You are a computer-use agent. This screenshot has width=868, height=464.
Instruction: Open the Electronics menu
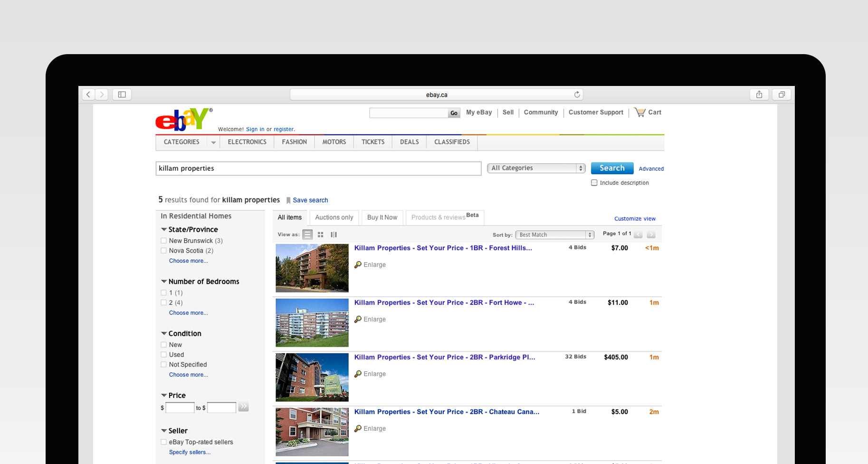247,142
